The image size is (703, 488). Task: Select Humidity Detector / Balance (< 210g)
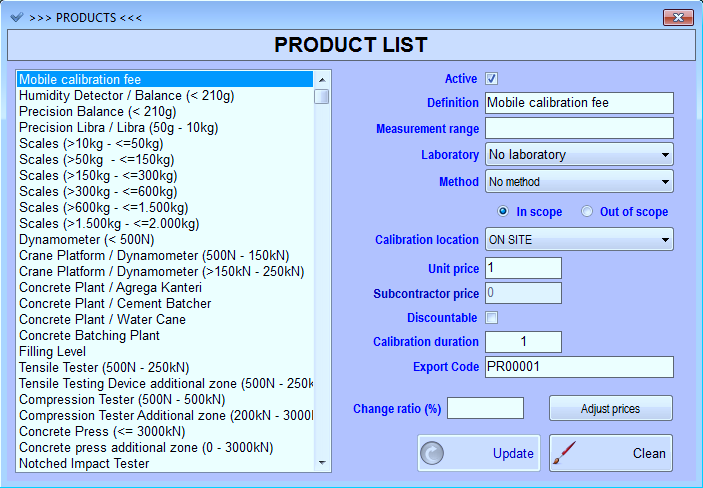pos(165,96)
